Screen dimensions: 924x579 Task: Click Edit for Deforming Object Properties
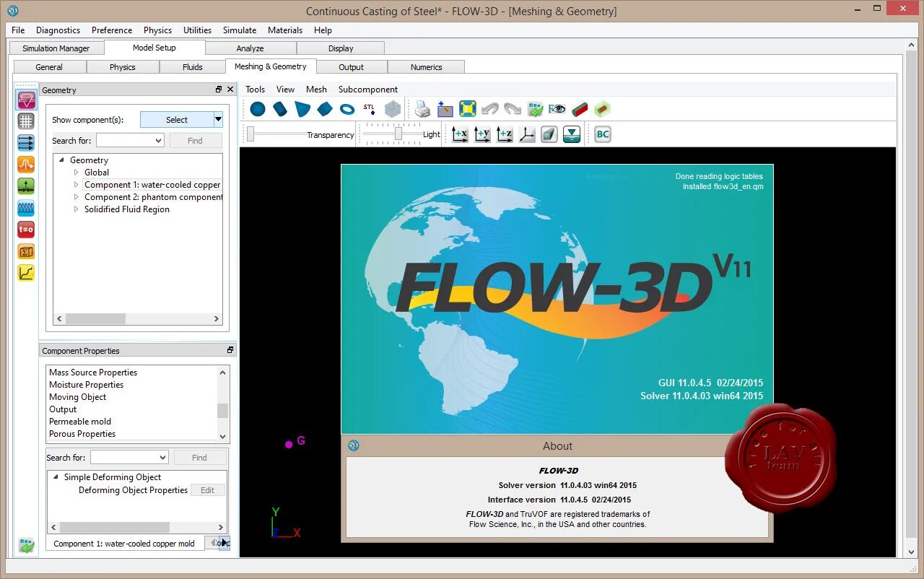207,490
